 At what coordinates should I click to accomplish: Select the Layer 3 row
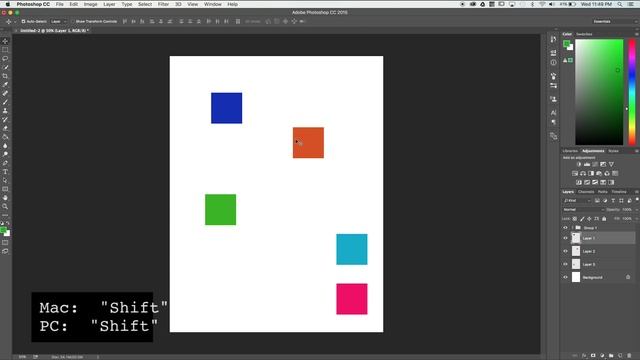tap(599, 264)
